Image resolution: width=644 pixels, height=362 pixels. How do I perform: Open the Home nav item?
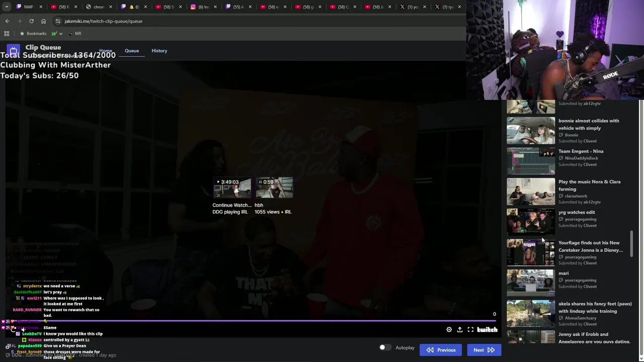click(x=106, y=51)
